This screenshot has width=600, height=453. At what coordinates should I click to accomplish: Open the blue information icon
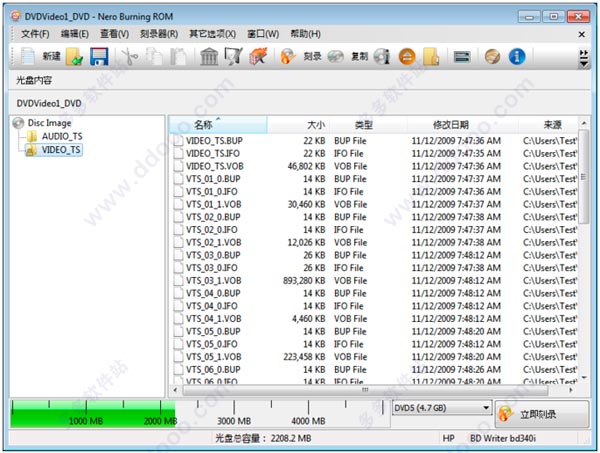tap(517, 57)
